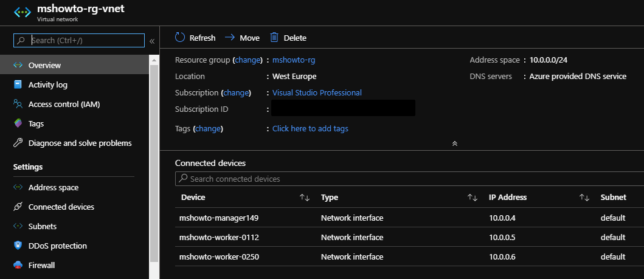Focus the Search connected devices field
This screenshot has width=644, height=279.
pos(409,179)
